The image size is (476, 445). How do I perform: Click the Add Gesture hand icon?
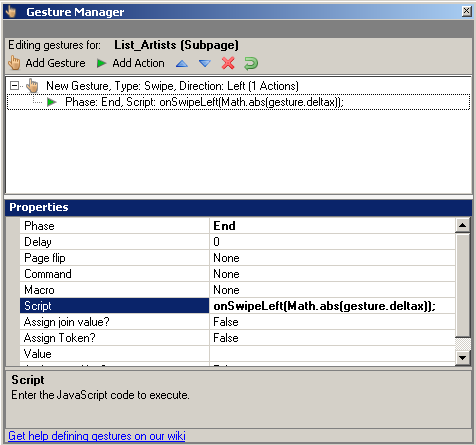[x=14, y=63]
